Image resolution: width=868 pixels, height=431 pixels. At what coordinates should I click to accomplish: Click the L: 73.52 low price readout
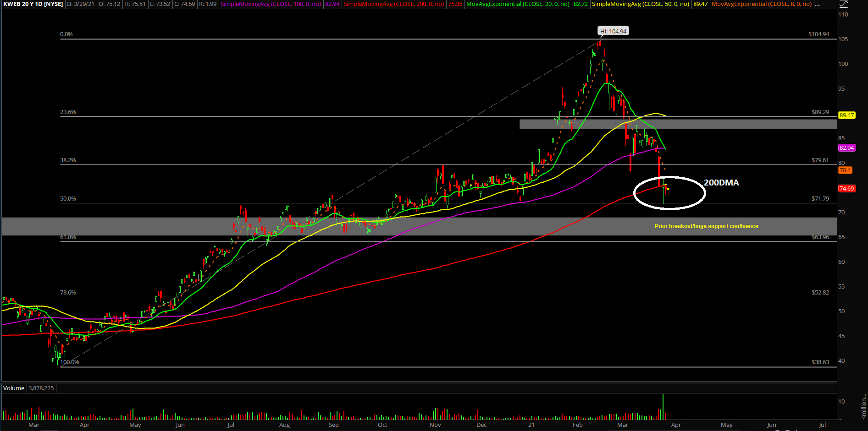tap(160, 4)
